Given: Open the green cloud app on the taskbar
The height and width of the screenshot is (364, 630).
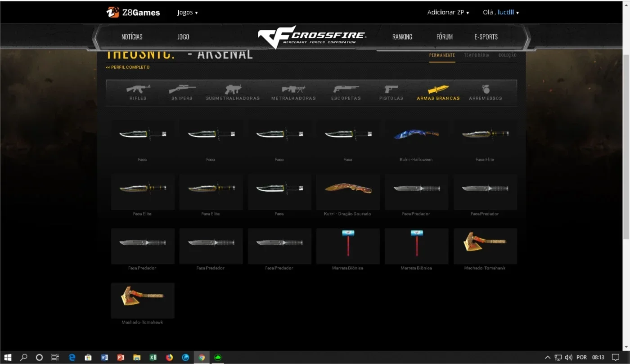Looking at the screenshot, I should click(218, 358).
